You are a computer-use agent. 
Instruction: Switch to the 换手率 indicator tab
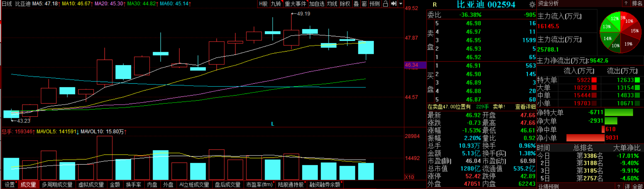coord(133,185)
